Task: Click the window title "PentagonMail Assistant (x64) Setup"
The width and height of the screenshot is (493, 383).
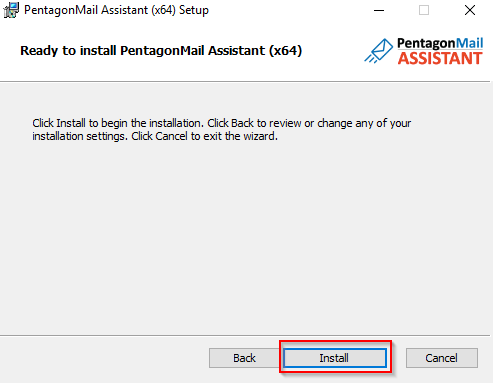Action: (x=116, y=10)
